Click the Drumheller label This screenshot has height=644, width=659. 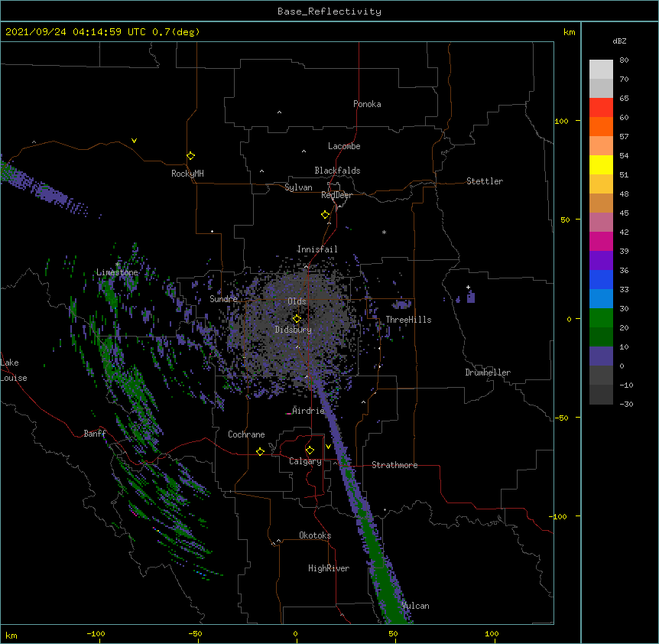pyautogui.click(x=488, y=372)
